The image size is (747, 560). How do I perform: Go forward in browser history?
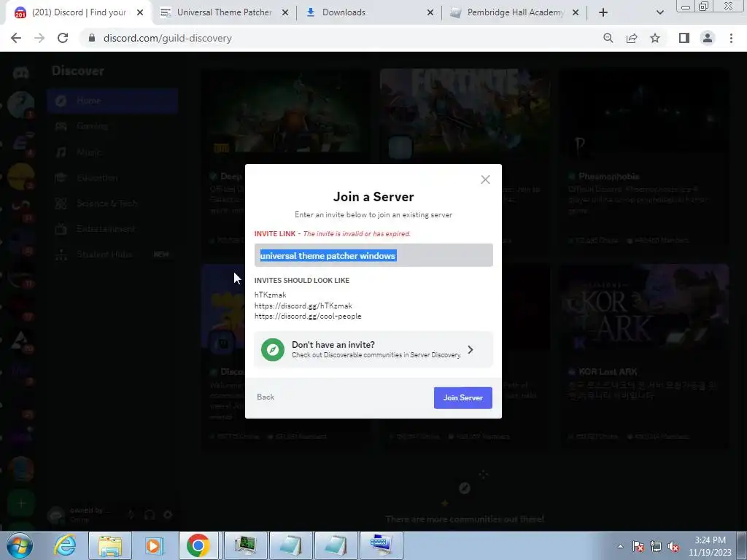coord(39,38)
